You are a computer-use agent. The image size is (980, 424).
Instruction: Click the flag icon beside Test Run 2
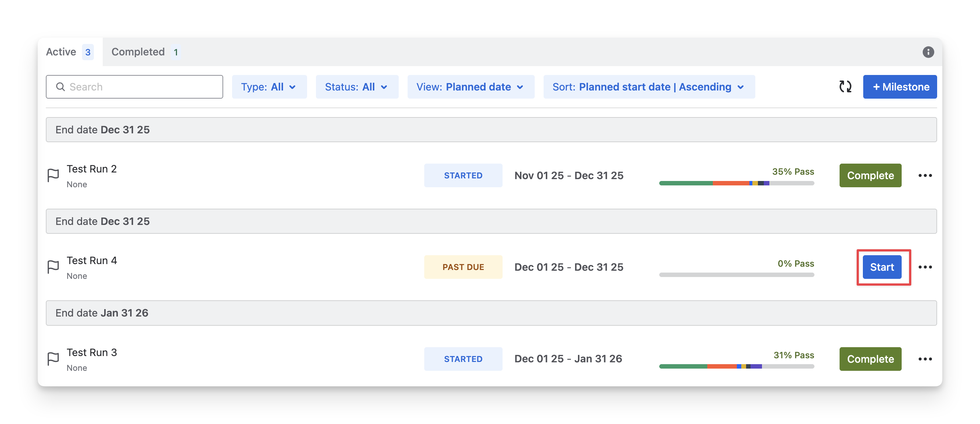point(53,175)
